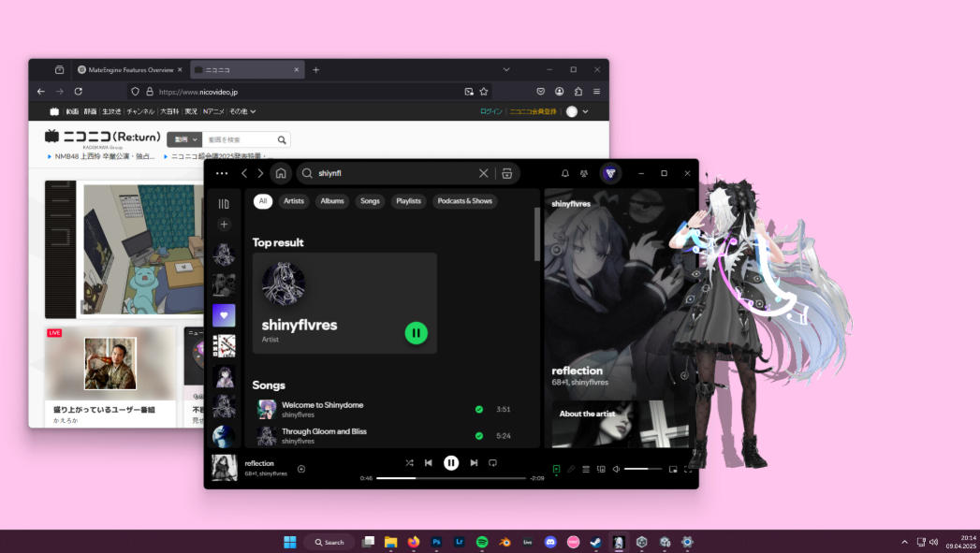Viewport: 980px width, 553px height.
Task: Skip to the previous track in Spotify
Action: tap(428, 463)
